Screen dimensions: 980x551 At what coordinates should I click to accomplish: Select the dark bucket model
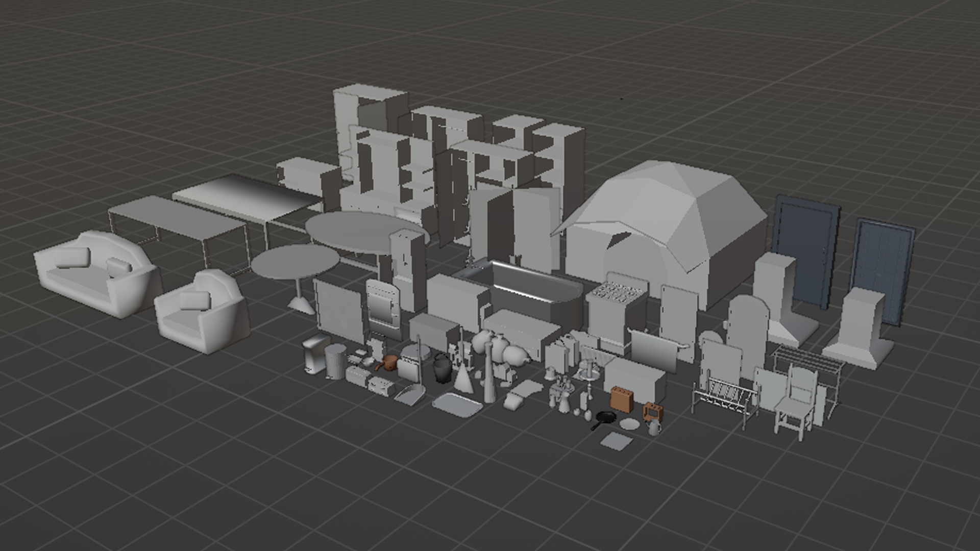(x=443, y=369)
